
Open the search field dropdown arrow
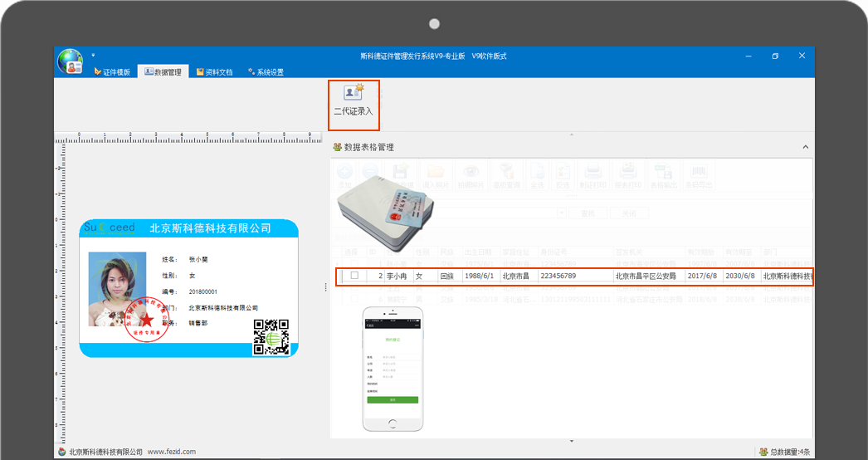561,213
